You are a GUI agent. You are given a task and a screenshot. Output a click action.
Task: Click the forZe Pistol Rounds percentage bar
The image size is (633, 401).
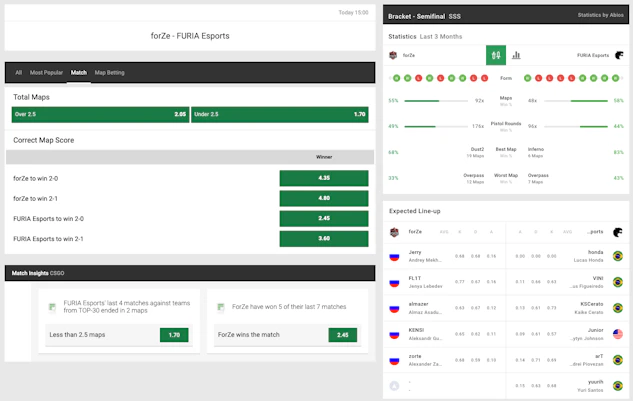pos(436,126)
